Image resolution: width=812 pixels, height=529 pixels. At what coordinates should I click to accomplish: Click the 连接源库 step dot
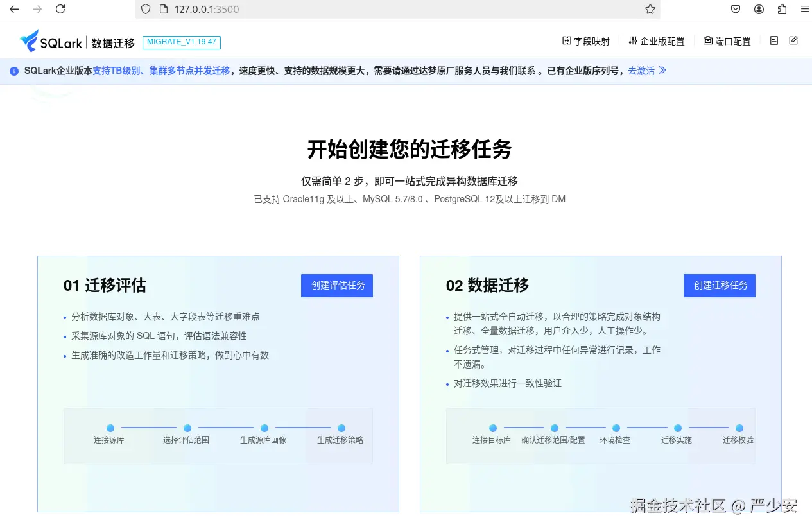(x=110, y=428)
